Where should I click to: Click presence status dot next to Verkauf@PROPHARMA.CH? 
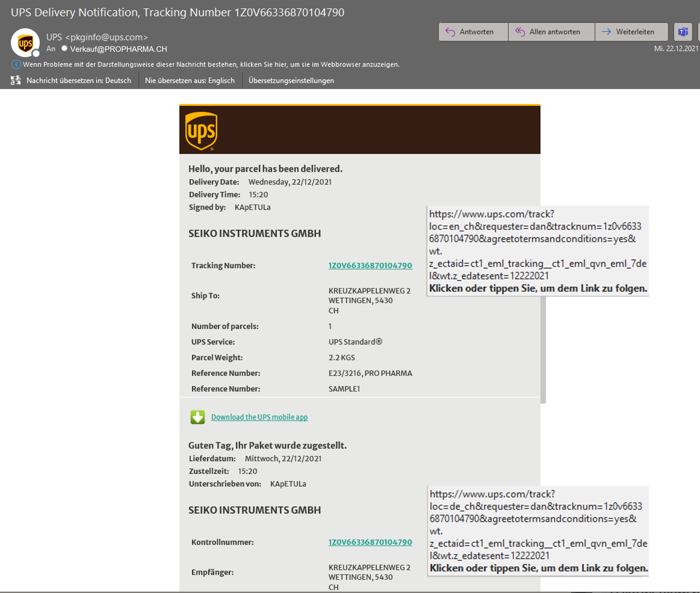pyautogui.click(x=64, y=48)
